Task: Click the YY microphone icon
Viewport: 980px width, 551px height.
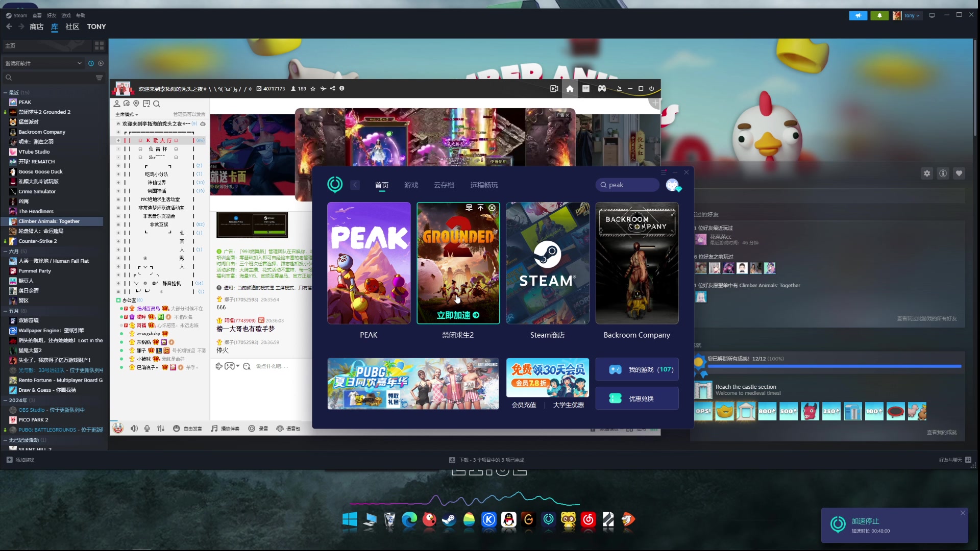Action: tap(147, 429)
